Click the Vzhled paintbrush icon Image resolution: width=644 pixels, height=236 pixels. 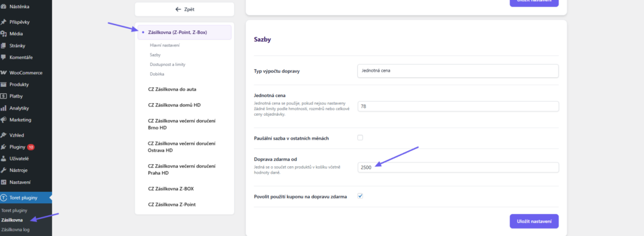click(x=4, y=135)
